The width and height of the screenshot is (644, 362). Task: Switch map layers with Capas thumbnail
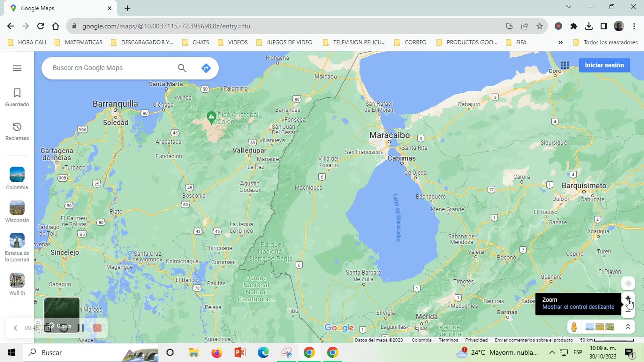click(x=62, y=315)
